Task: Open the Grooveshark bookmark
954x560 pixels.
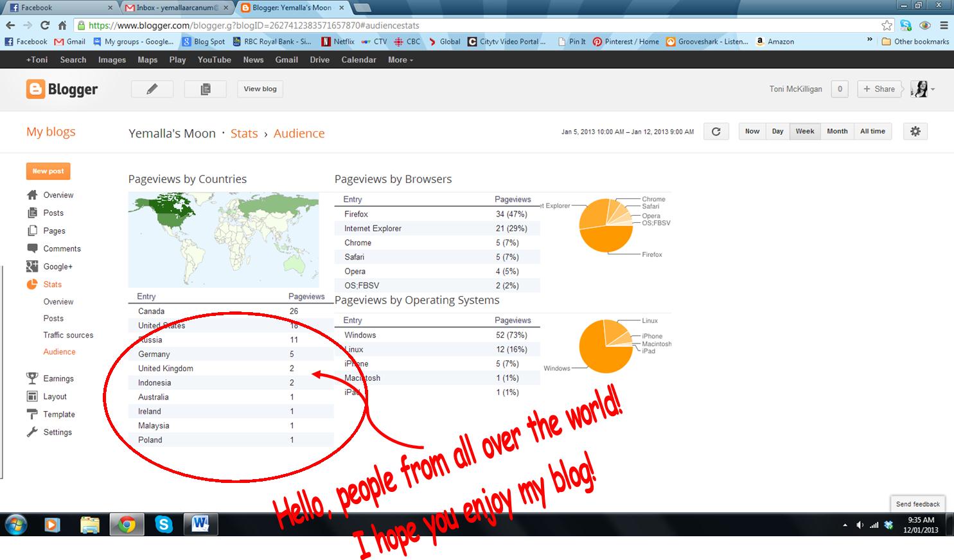Action: [707, 42]
